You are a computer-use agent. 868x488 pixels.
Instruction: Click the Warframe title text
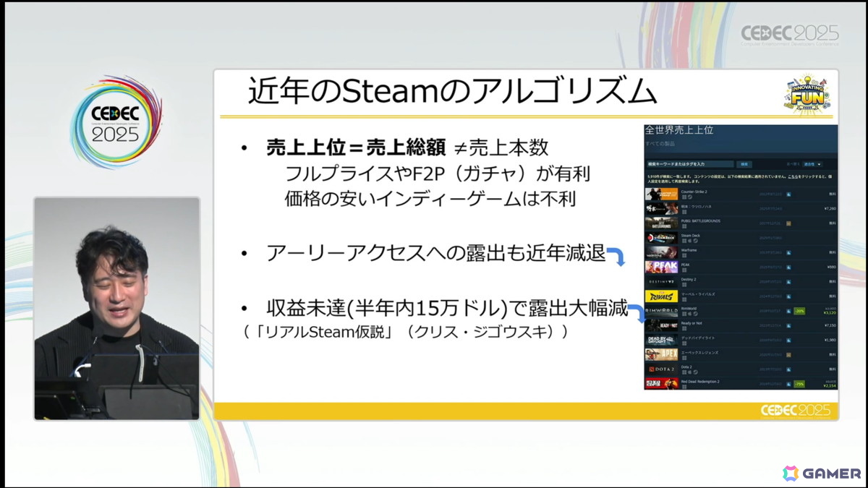tap(689, 250)
